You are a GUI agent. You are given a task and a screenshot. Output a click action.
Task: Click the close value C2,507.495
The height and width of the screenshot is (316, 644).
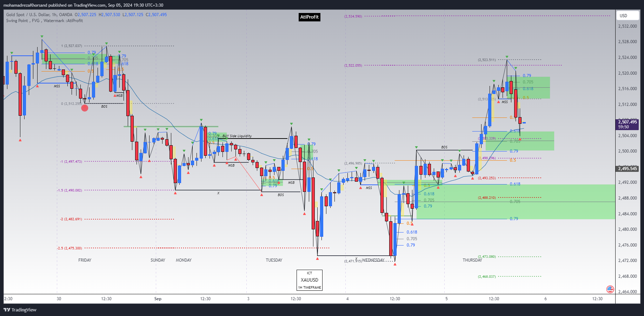tap(157, 15)
